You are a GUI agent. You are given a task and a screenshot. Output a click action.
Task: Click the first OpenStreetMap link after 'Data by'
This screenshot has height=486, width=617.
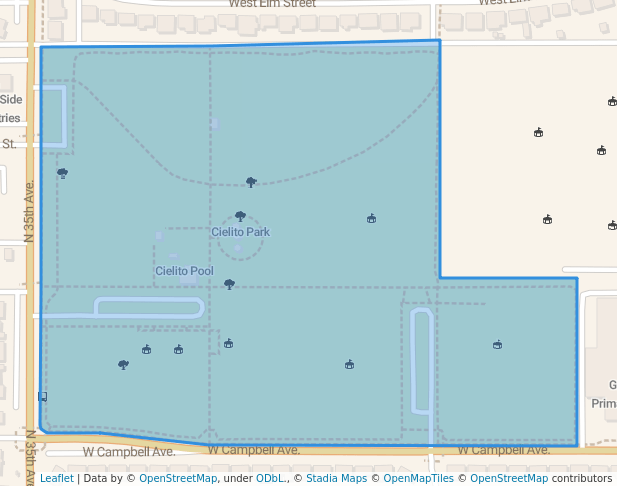[178, 478]
